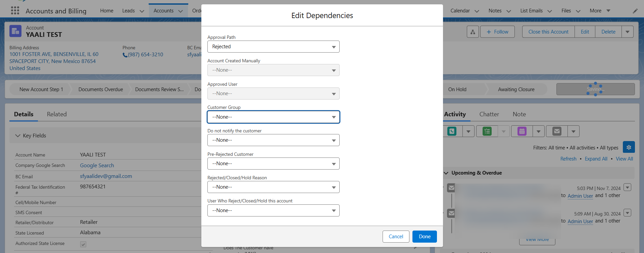This screenshot has width=644, height=253.
Task: Click the Expand All link
Action: pyautogui.click(x=596, y=159)
